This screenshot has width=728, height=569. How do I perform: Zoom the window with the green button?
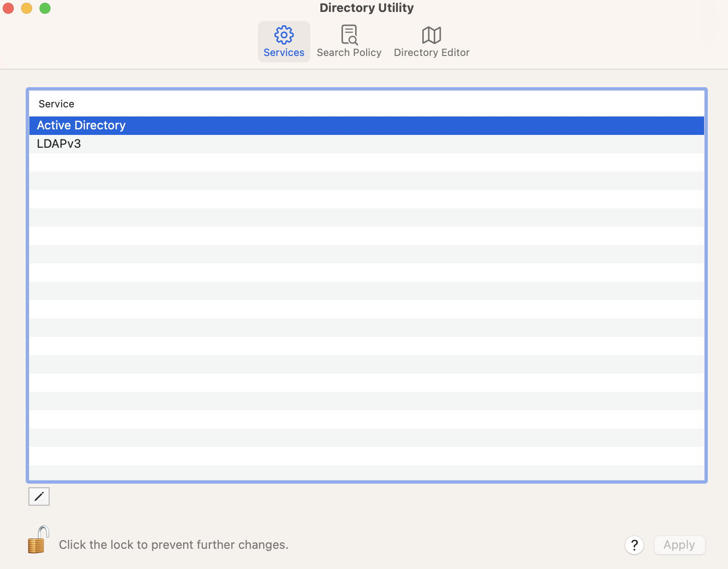pyautogui.click(x=45, y=8)
